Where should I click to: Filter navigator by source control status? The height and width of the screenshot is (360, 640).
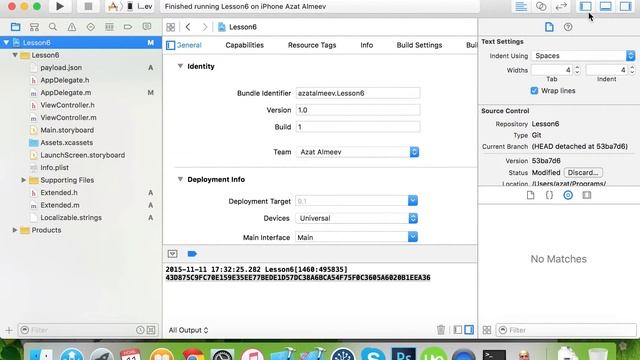pos(151,330)
